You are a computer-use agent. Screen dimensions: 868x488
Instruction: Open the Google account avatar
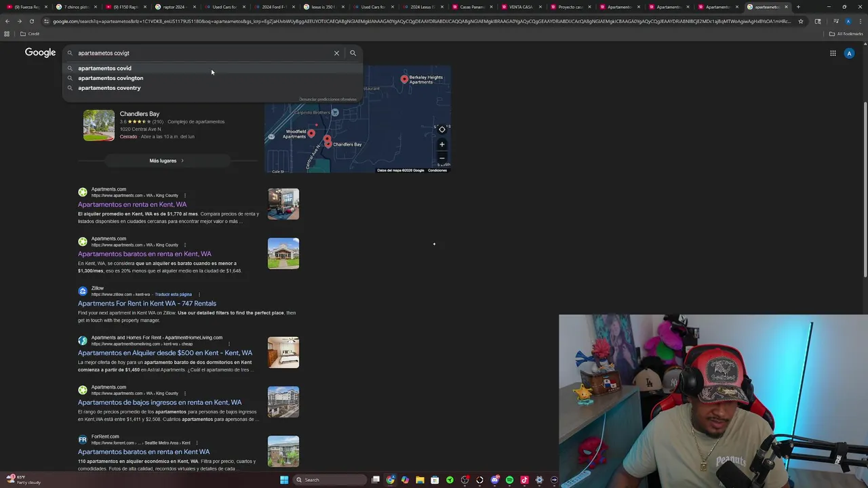coord(849,53)
